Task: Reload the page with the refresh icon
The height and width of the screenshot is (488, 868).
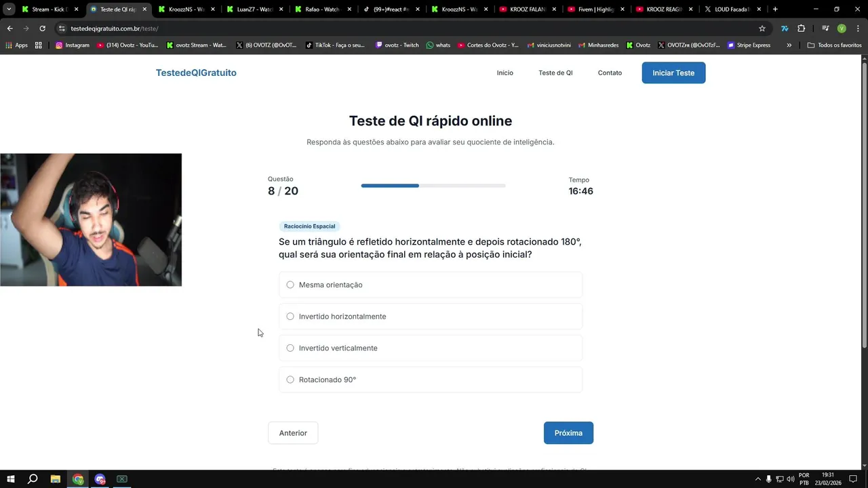Action: click(42, 28)
